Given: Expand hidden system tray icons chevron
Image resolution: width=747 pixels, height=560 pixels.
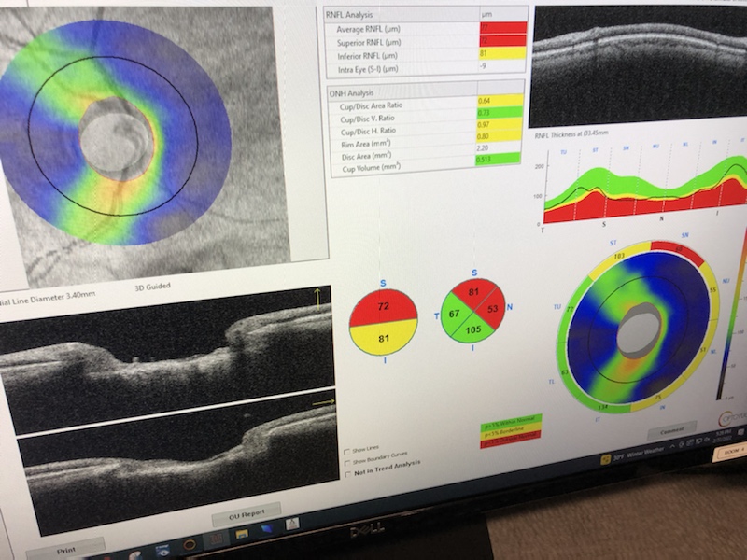Looking at the screenshot, I should point(674,446).
